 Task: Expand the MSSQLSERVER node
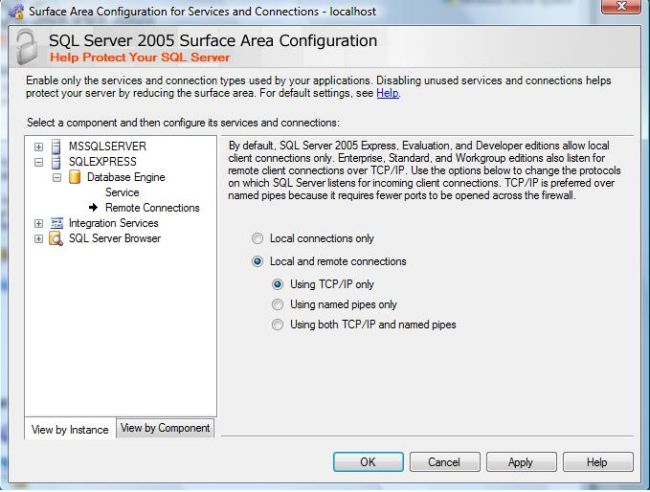39,147
